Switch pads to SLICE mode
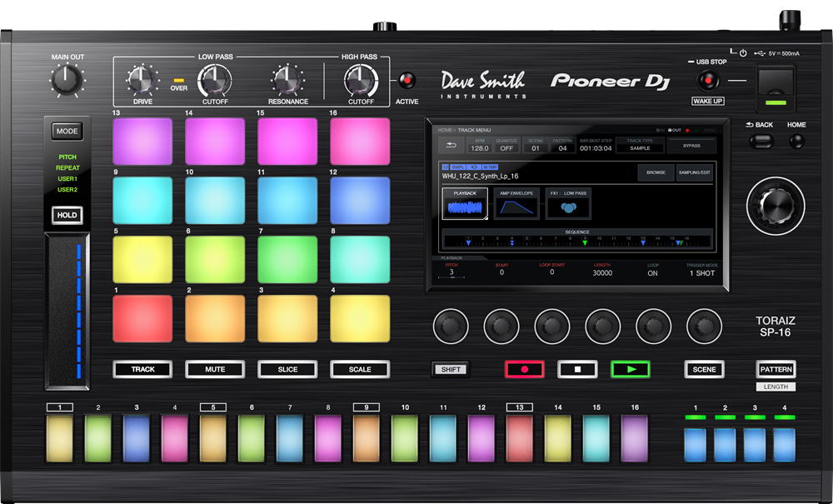The image size is (833, 504). tap(287, 369)
